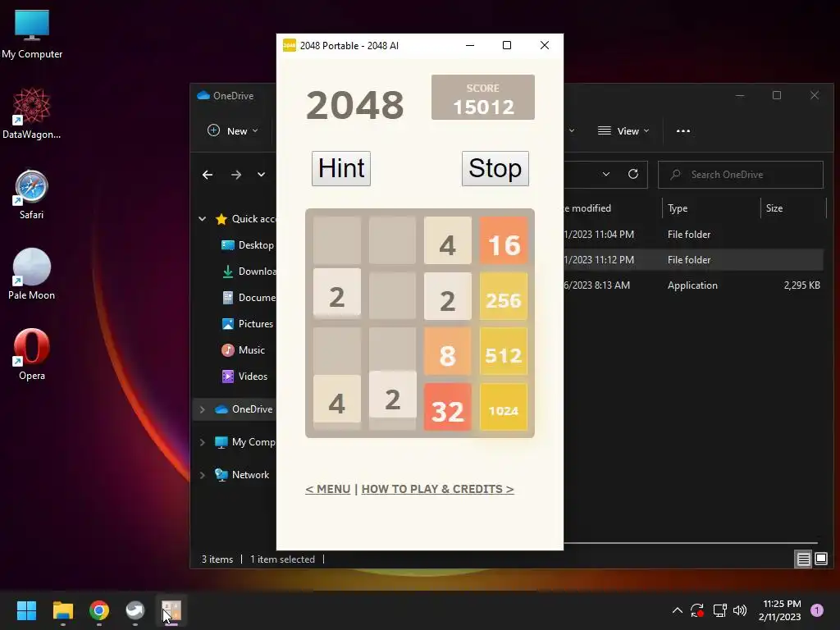840x630 pixels.
Task: Click the OneDrive cloud icon in title bar
Action: pos(203,95)
